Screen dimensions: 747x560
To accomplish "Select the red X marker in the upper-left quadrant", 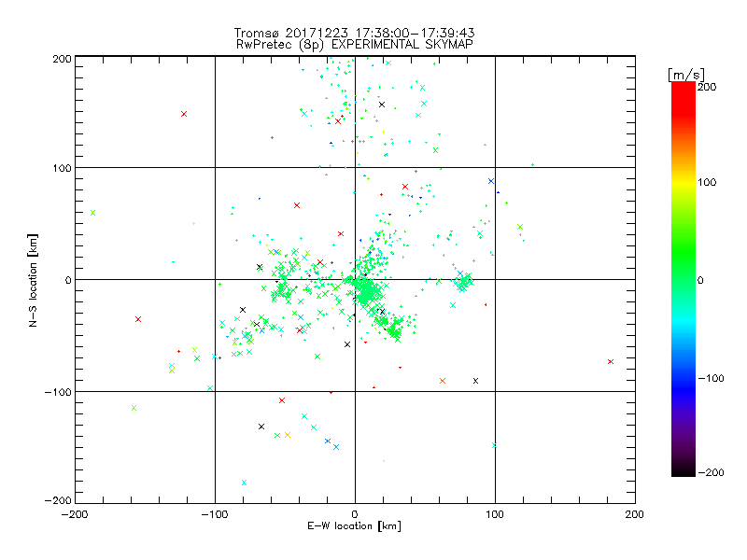I will [184, 114].
